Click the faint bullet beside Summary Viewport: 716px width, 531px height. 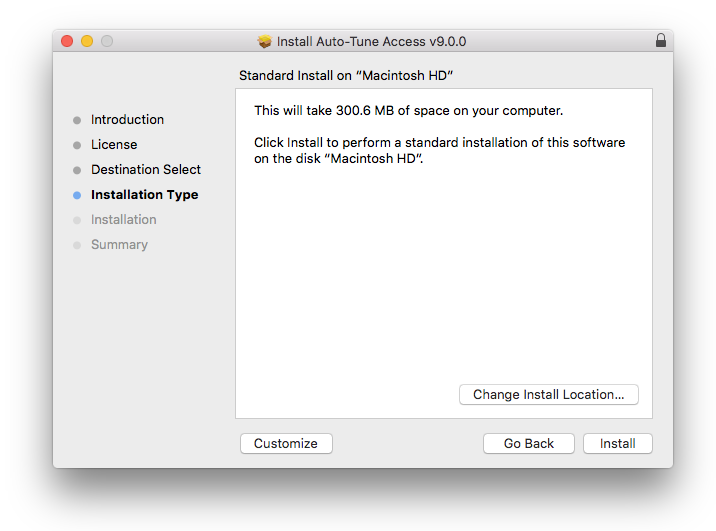77,245
